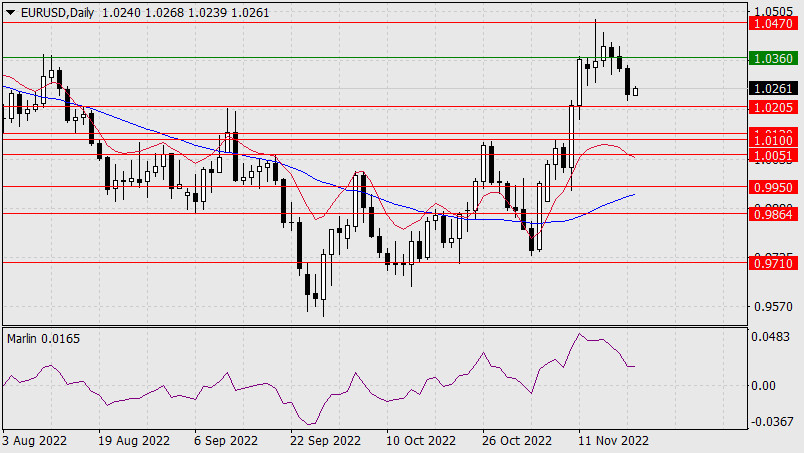Click the 19 Aug 2022 date label
804x453 pixels.
(x=134, y=441)
